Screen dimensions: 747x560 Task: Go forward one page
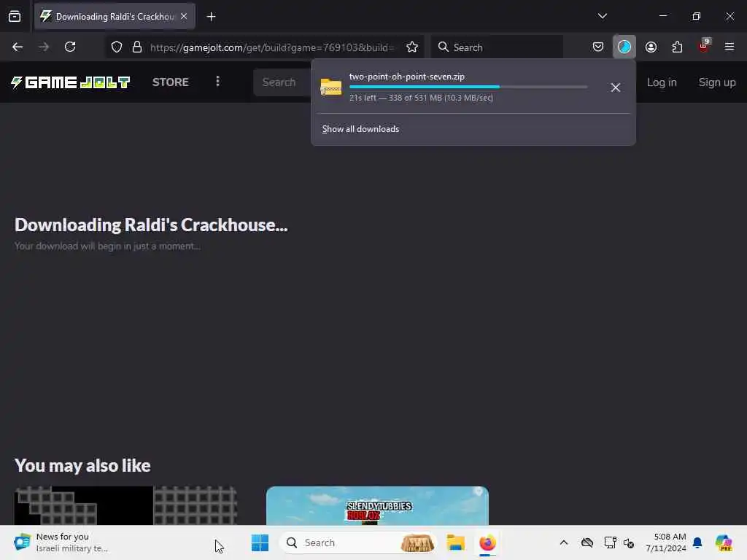(x=44, y=47)
